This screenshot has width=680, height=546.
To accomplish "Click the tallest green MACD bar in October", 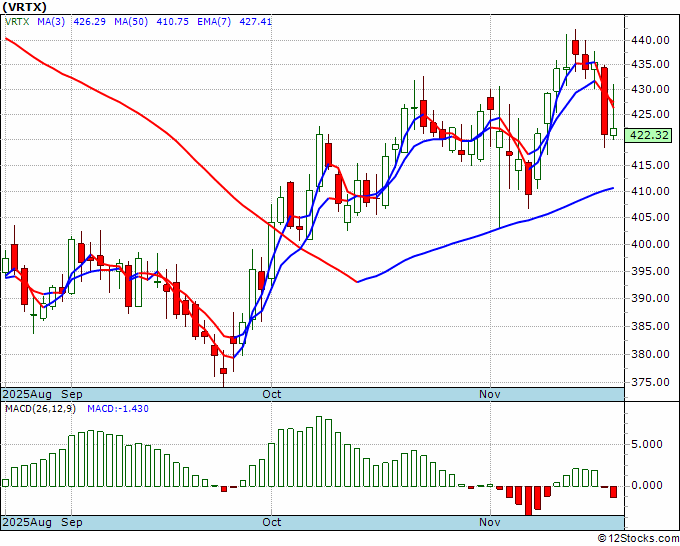I will [319, 451].
